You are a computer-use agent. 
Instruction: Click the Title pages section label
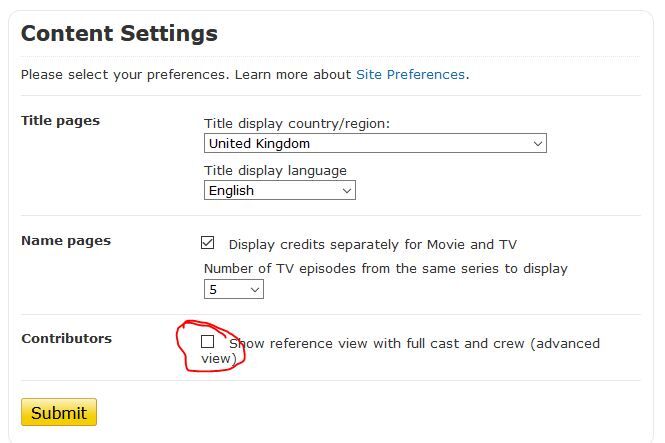(x=60, y=121)
